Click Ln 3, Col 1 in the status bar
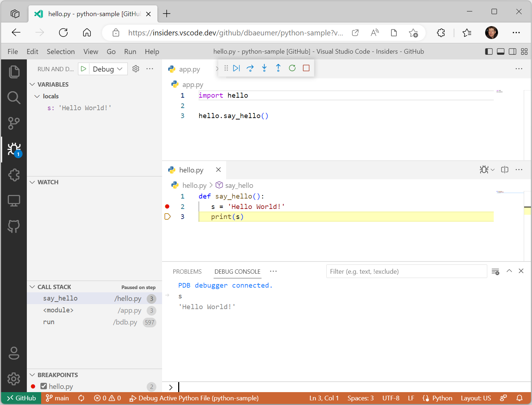 tap(323, 398)
